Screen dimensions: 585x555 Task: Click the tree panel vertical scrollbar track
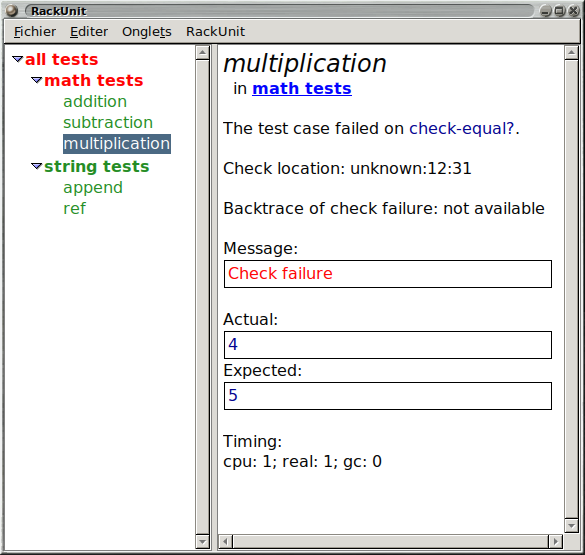point(202,297)
